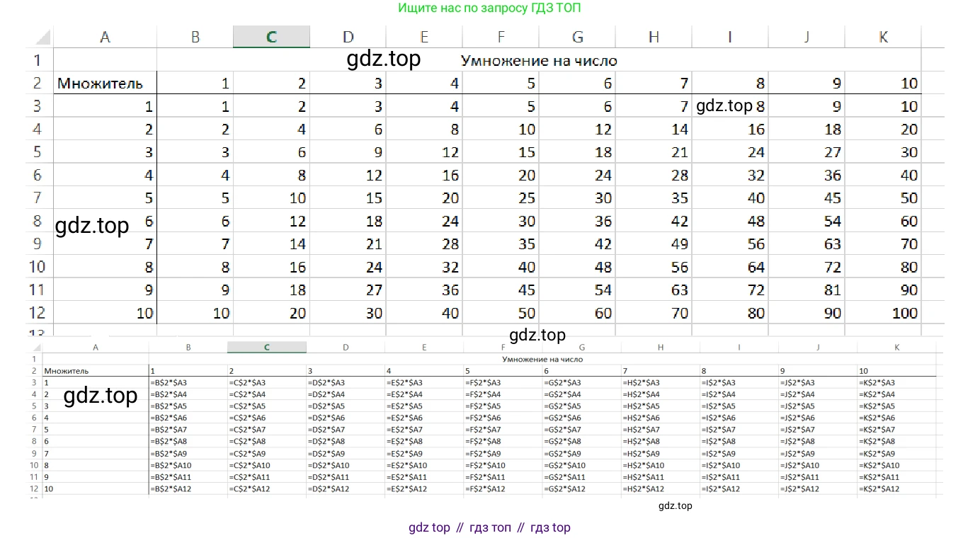Select the formula cell =D$2*$A11
This screenshot has height=538, width=980.
point(346,477)
